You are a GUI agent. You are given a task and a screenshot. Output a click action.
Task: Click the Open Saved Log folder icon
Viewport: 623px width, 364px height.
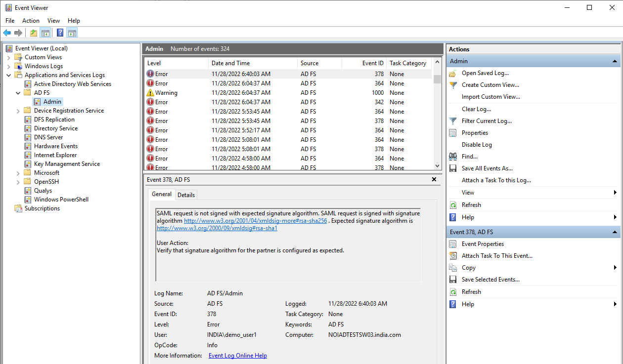point(453,73)
